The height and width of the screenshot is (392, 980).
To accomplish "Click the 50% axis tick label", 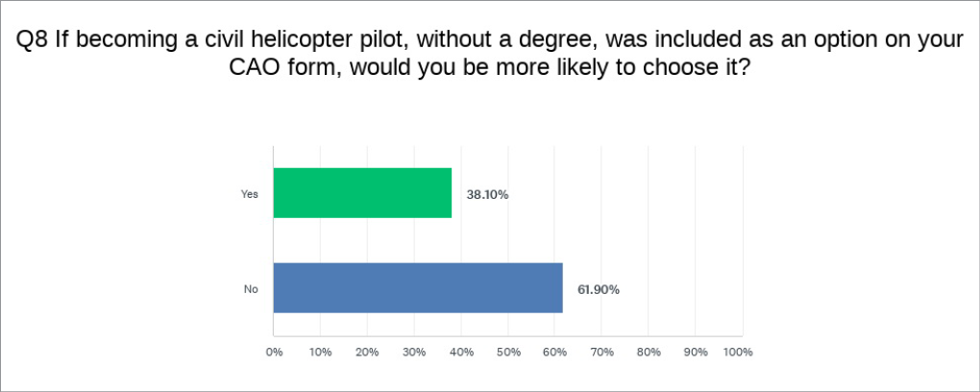I will (x=507, y=352).
